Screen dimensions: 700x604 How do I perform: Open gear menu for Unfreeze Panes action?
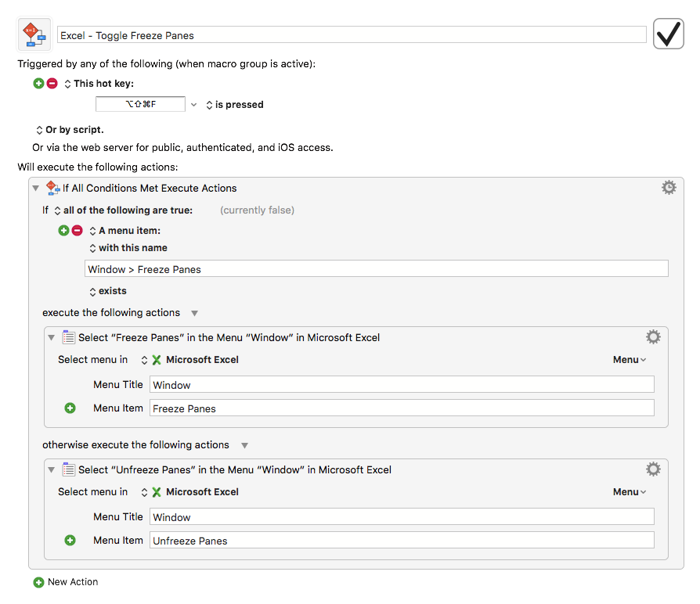(653, 469)
